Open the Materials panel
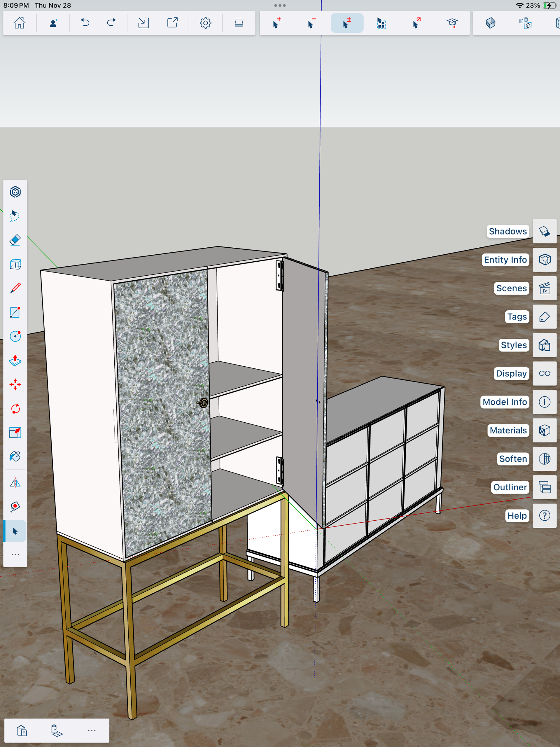The image size is (560, 747). 544,430
